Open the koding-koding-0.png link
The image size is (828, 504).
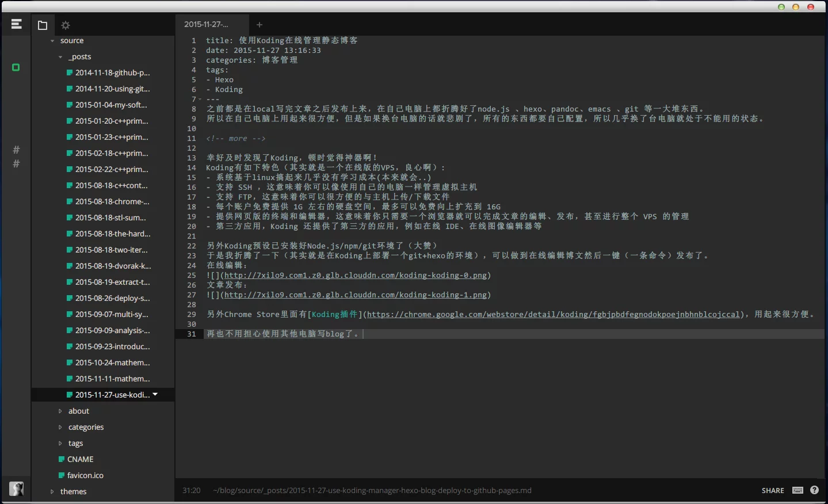coord(356,276)
